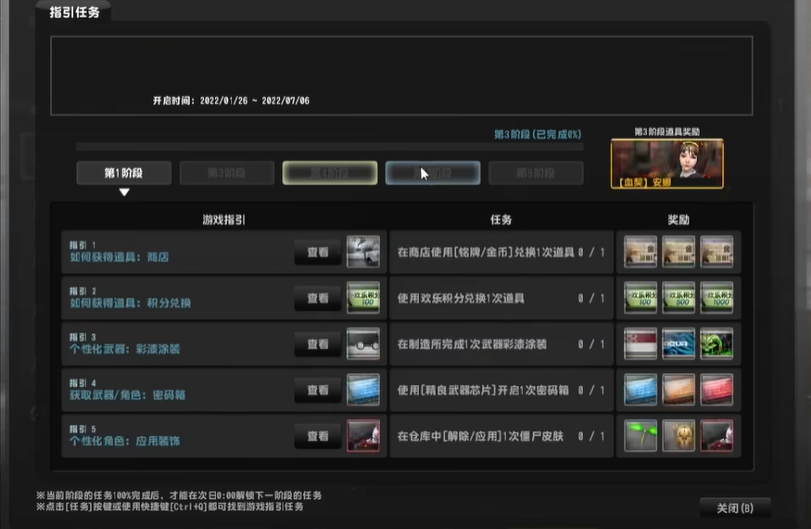Click the 第3阶段 (已完成0%) status text

click(537, 134)
